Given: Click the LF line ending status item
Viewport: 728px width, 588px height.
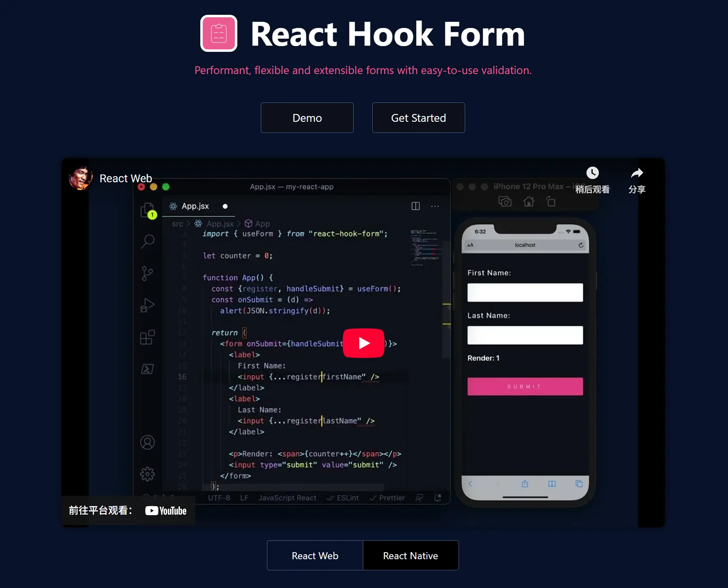Looking at the screenshot, I should click(x=244, y=498).
